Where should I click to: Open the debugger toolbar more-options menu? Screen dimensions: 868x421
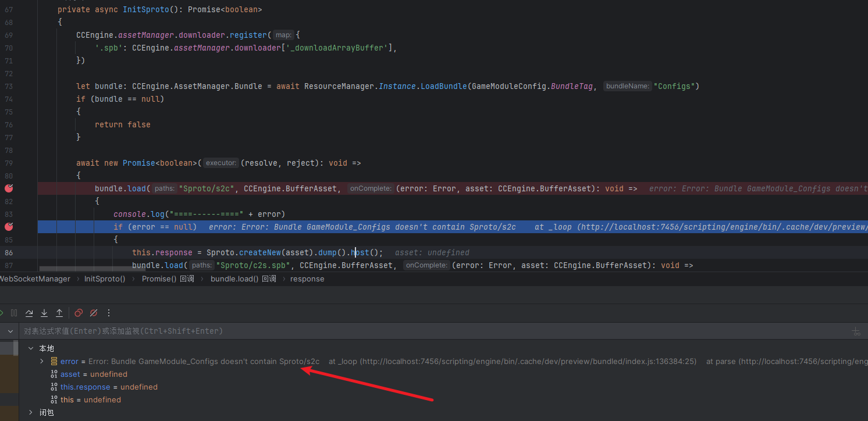[109, 313]
